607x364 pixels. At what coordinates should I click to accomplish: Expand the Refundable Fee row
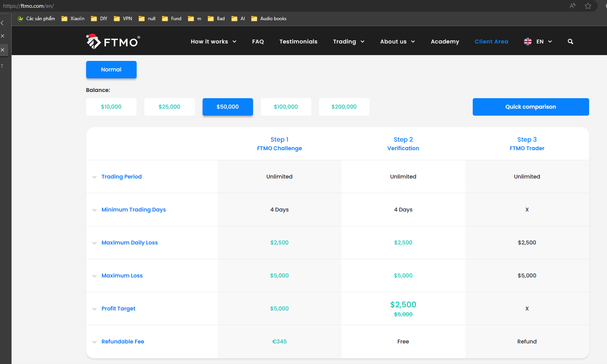[94, 342]
